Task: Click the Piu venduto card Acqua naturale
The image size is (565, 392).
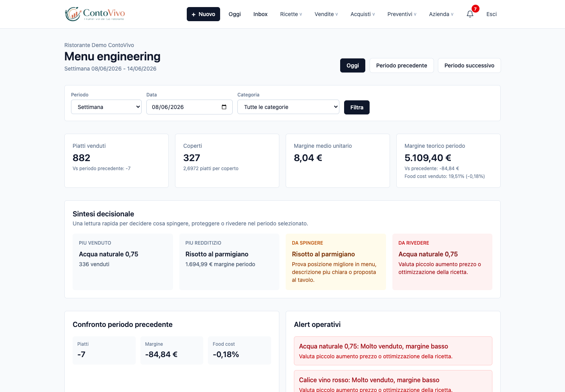Action: pos(123,262)
